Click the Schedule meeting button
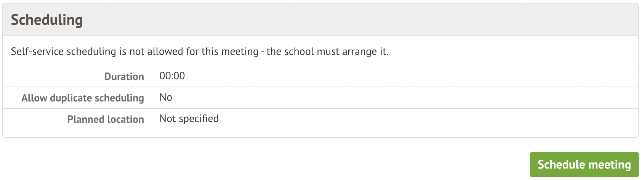Image resolution: width=644 pixels, height=180 pixels. [584, 164]
